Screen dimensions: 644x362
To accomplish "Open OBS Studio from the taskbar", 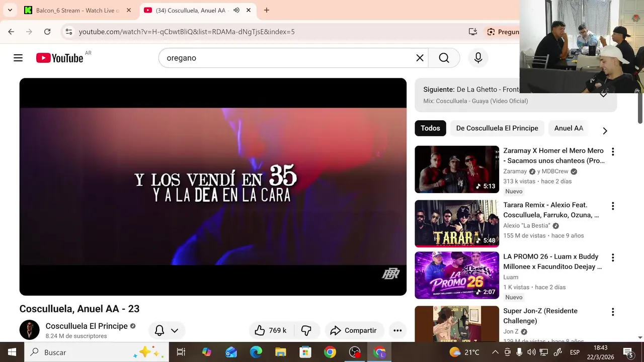I will pos(355,352).
